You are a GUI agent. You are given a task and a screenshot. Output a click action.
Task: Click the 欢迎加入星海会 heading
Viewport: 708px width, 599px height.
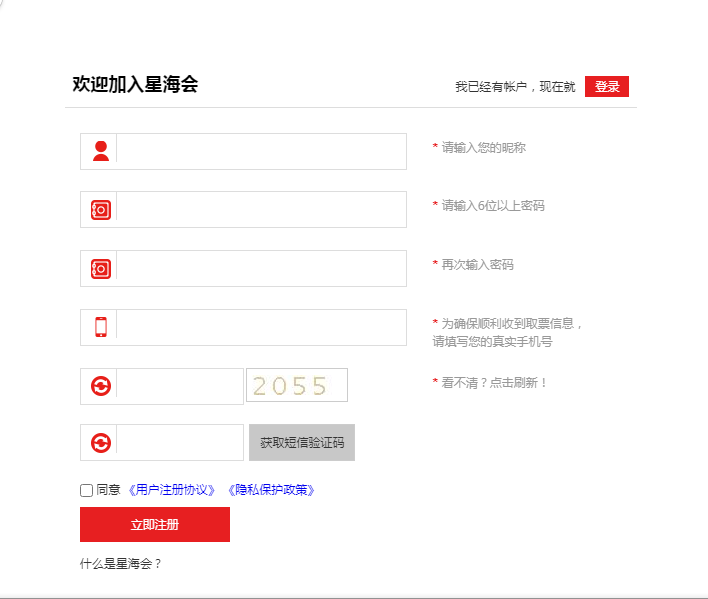135,84
